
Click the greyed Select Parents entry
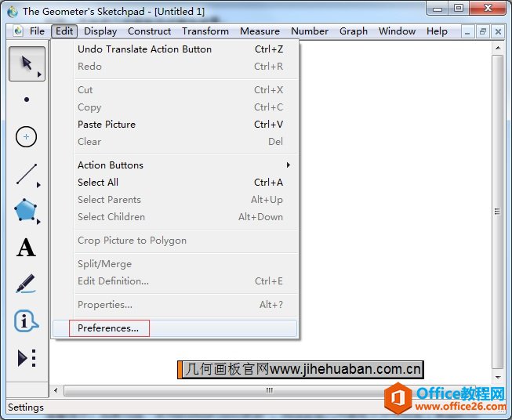point(175,200)
